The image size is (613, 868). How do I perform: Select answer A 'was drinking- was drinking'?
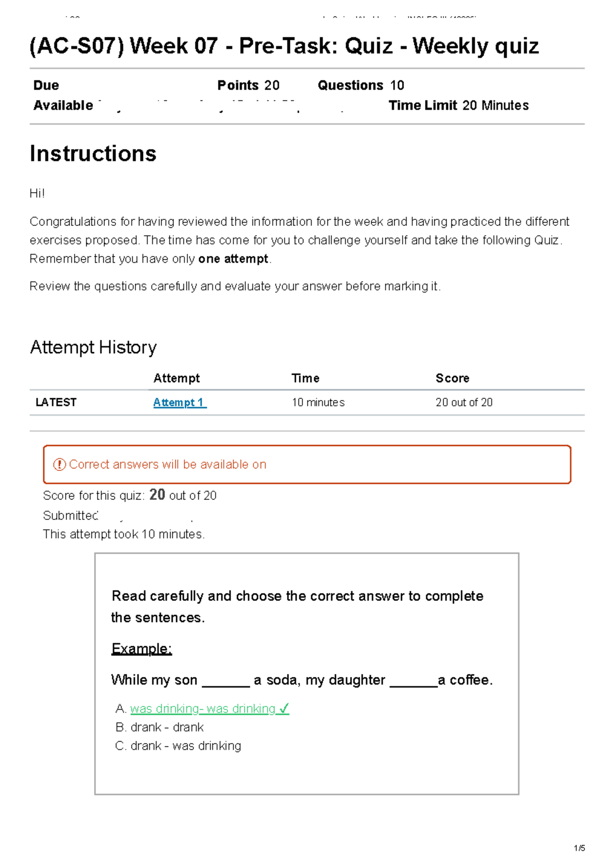point(203,709)
